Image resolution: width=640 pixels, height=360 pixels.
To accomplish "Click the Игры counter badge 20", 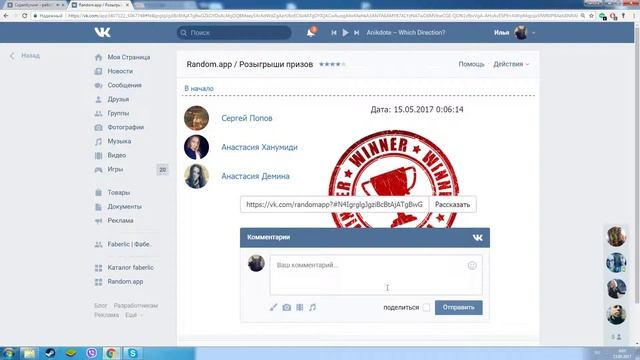I will (162, 170).
